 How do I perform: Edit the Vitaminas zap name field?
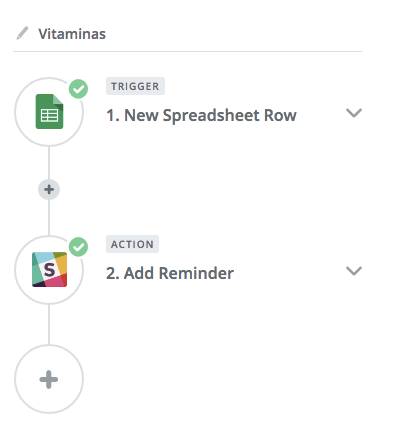(72, 34)
